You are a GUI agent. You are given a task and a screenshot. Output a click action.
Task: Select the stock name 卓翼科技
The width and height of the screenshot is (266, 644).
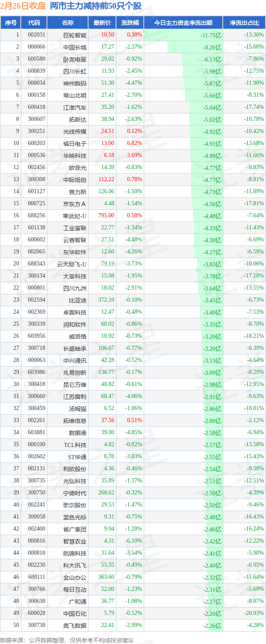coord(75,312)
